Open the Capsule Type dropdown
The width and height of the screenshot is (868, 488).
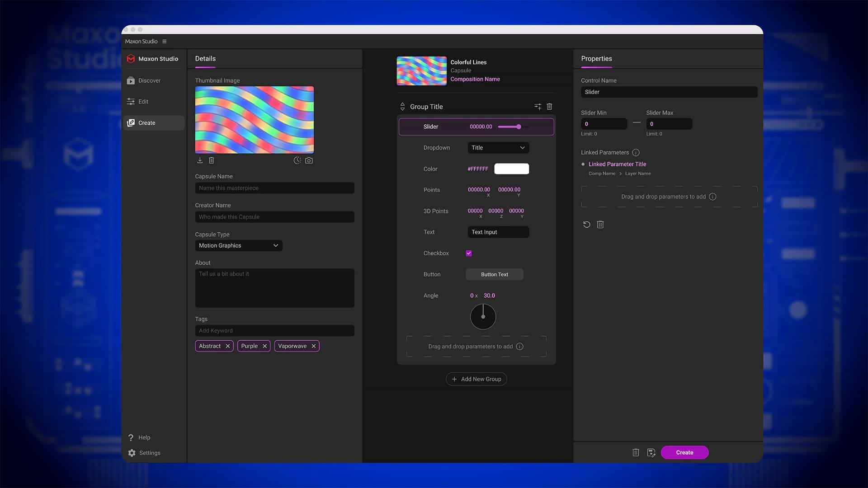[x=239, y=245]
